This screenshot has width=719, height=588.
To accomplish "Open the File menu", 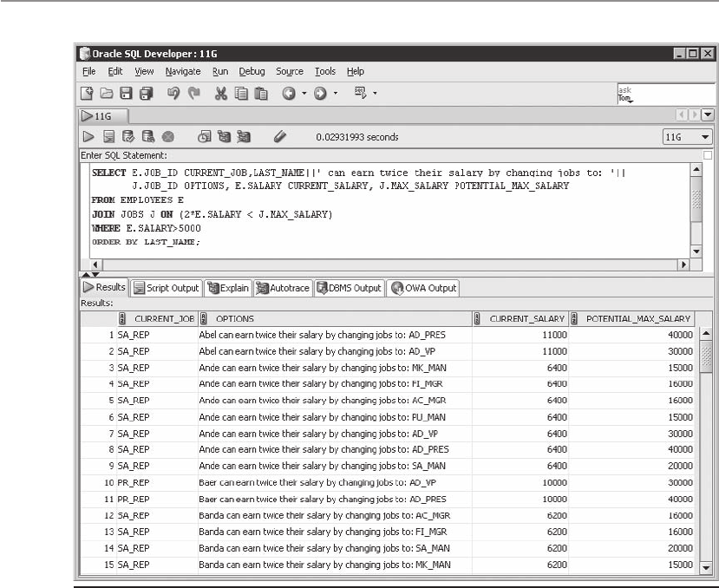I will coord(89,72).
